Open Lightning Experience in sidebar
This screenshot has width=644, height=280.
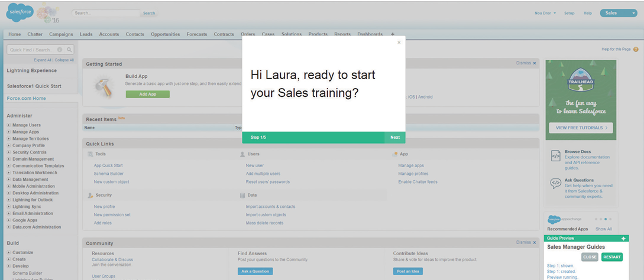tap(31, 71)
